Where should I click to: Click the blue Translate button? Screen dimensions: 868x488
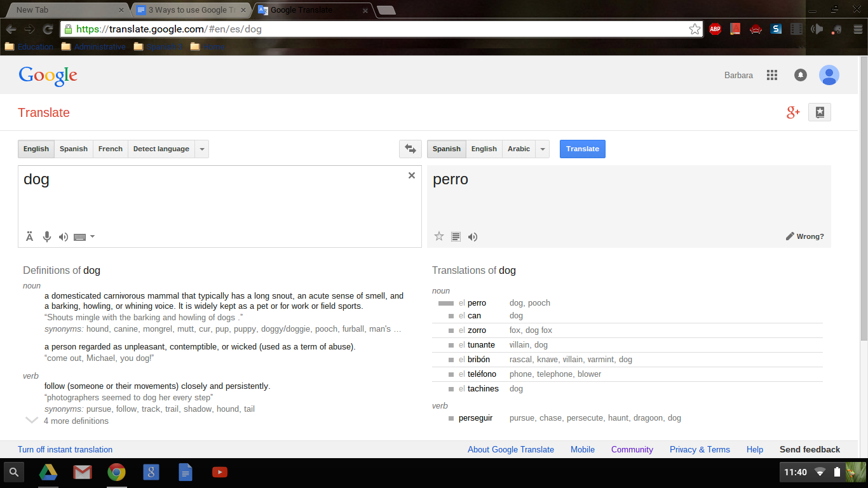[583, 149]
